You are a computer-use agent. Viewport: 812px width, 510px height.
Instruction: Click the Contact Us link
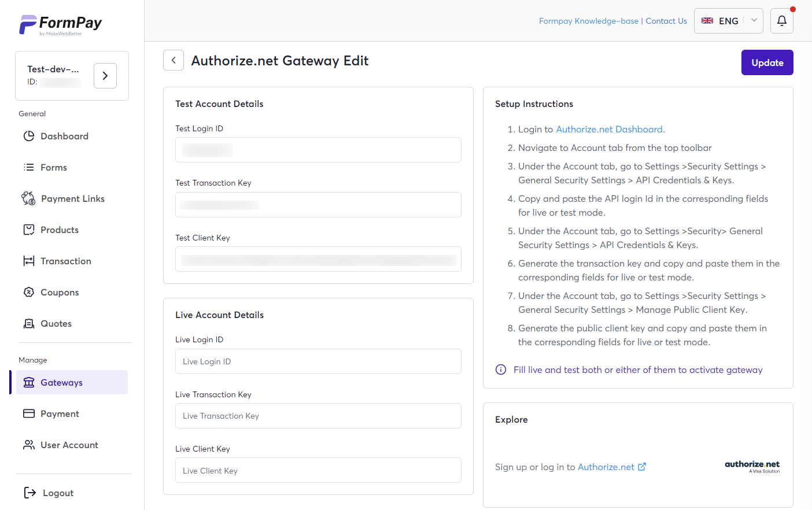pos(666,21)
